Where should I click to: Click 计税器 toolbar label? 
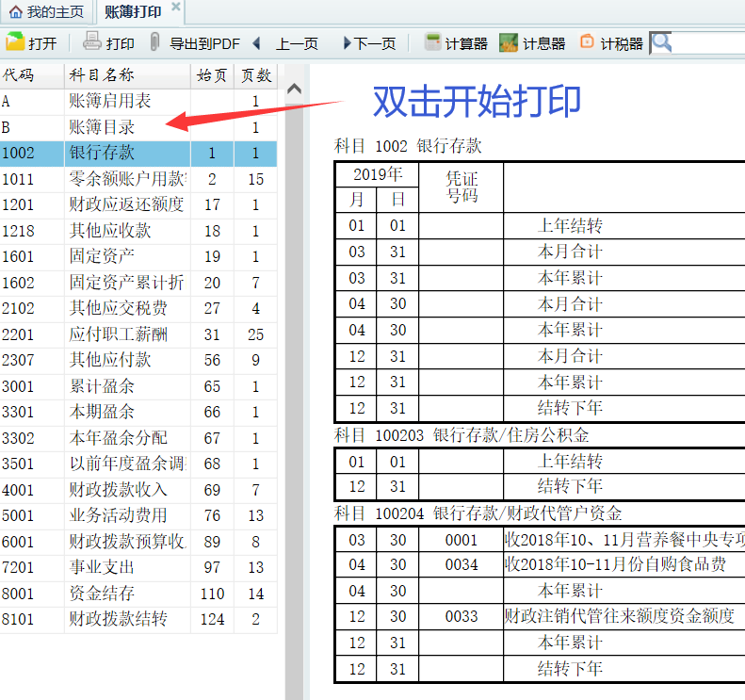pyautogui.click(x=622, y=43)
